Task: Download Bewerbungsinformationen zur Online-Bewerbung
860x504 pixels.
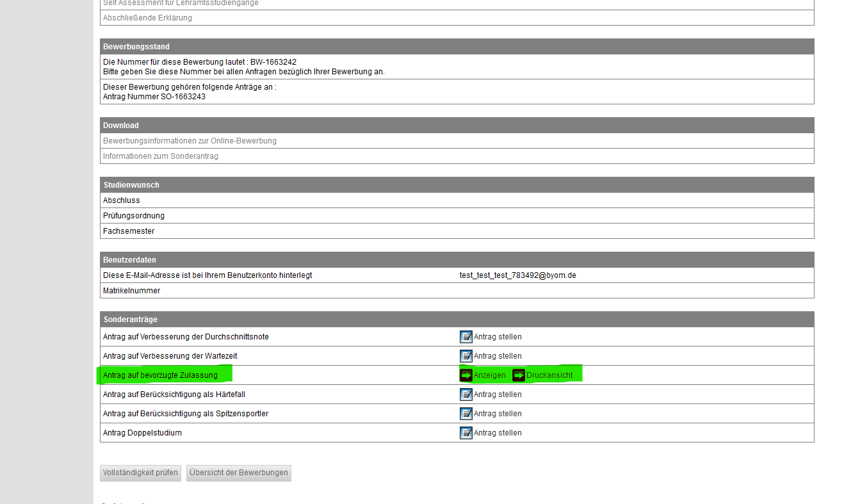Action: pos(190,141)
